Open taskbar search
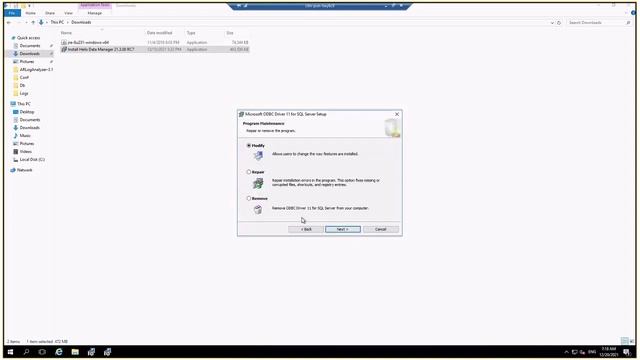The image size is (640, 360). 27,352
